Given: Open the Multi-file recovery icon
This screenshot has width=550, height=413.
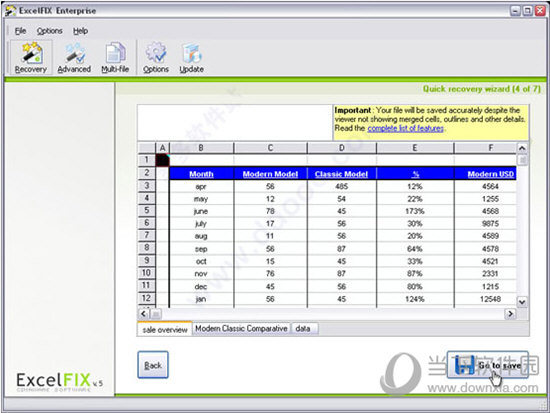Looking at the screenshot, I should point(115,58).
